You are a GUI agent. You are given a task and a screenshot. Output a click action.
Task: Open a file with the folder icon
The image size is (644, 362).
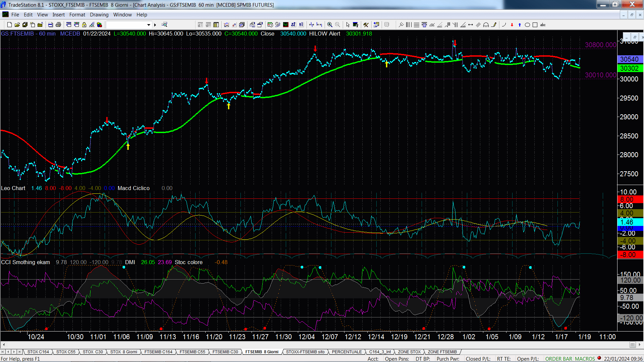pos(17,25)
